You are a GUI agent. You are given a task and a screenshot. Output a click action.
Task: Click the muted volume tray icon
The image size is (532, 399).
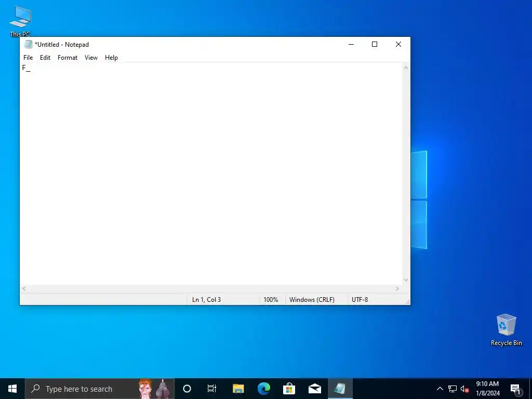(464, 389)
